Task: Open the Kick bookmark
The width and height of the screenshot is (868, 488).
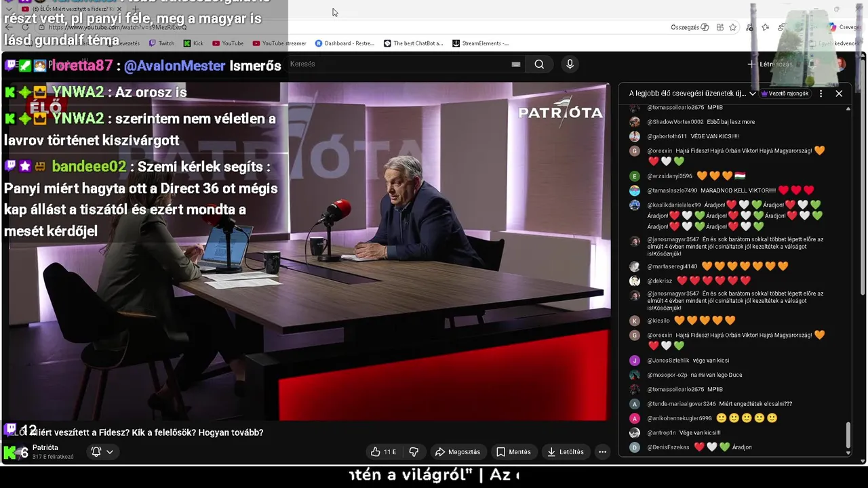Action: coord(193,43)
